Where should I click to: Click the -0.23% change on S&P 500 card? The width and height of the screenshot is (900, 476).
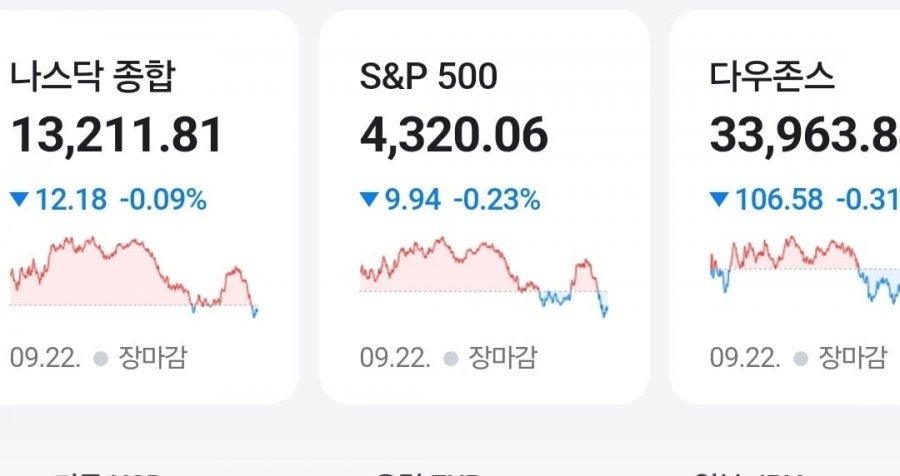pyautogui.click(x=497, y=200)
